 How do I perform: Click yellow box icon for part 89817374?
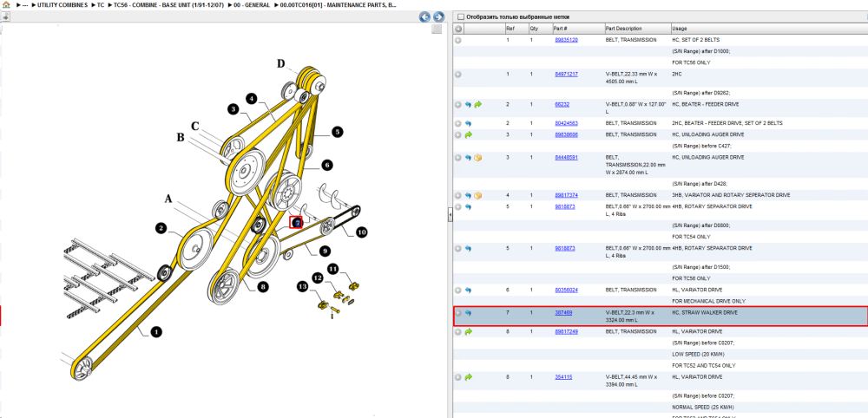point(478,195)
